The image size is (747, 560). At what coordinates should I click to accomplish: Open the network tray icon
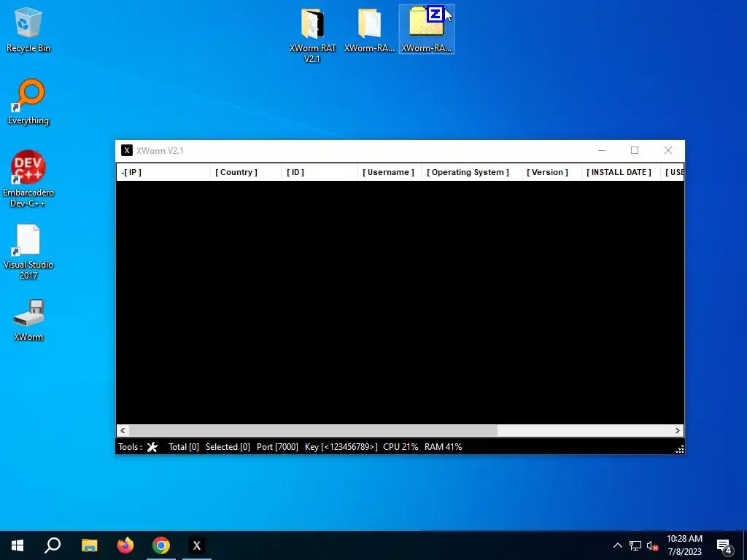(x=635, y=545)
